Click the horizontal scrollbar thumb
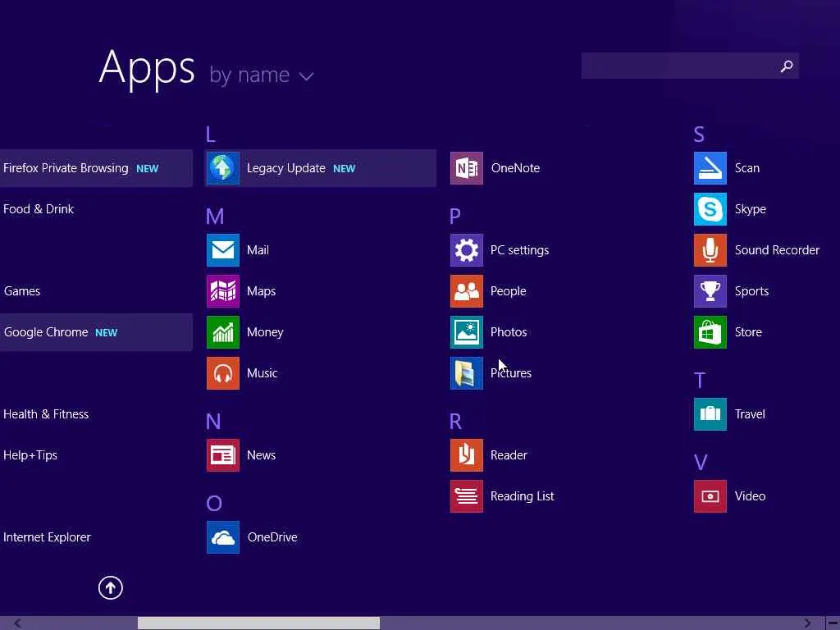 click(x=258, y=623)
